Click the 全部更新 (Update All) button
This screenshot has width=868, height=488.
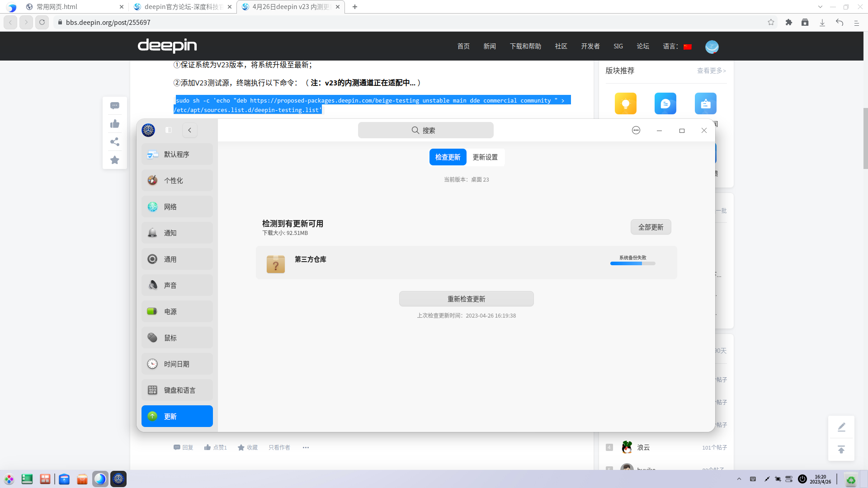tap(651, 227)
